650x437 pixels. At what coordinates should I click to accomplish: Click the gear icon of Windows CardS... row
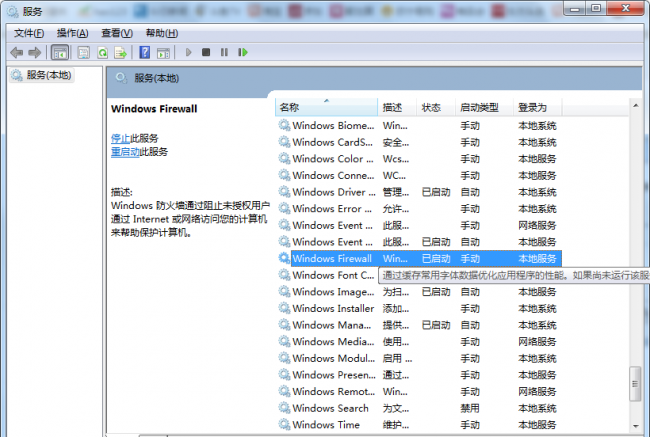pos(284,142)
